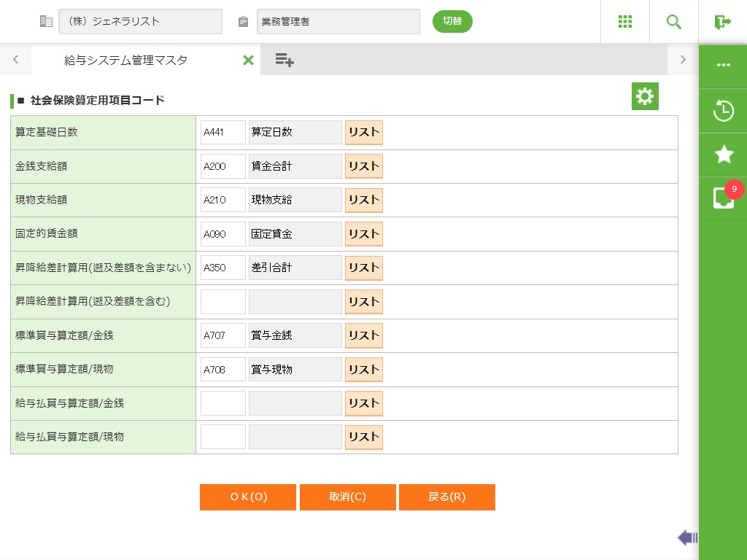The width and height of the screenshot is (747, 560).
Task: Click the three-dots more options icon
Action: 723,65
